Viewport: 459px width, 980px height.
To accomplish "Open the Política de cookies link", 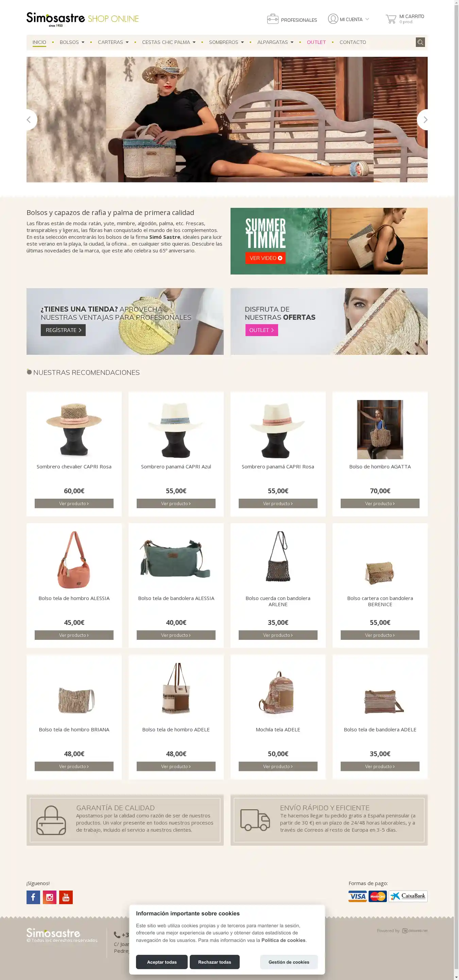I will pos(283,940).
